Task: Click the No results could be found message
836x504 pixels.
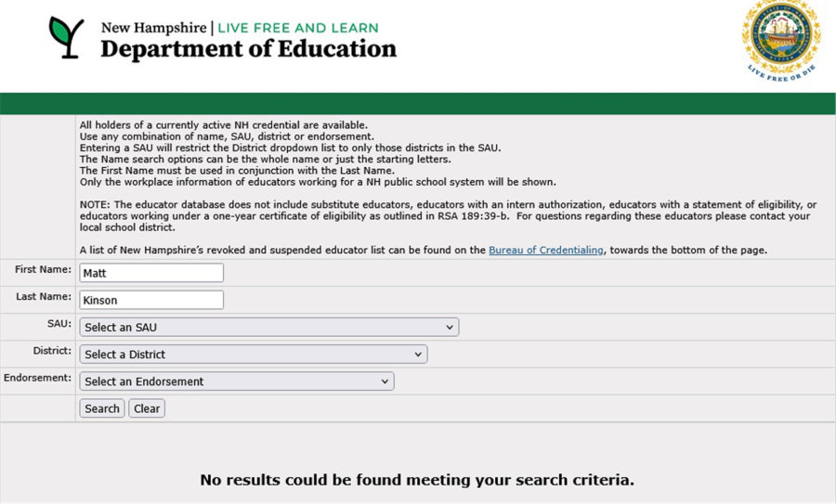Action: 417,480
